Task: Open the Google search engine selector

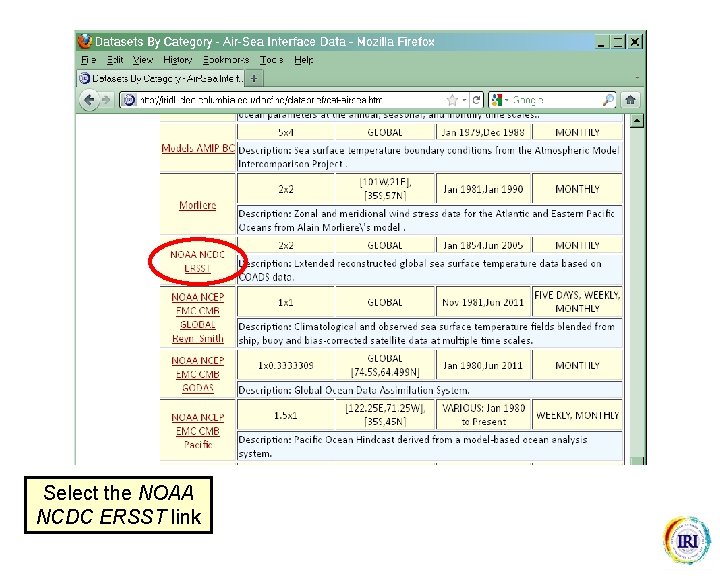Action: coord(500,100)
